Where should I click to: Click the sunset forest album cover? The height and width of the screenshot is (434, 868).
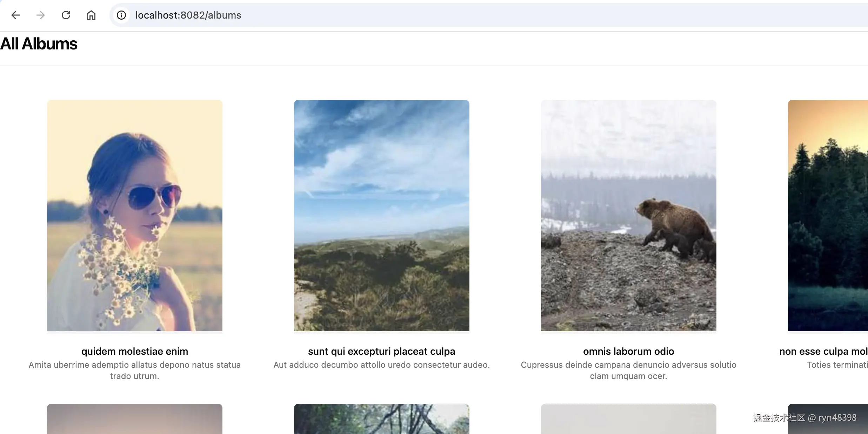[827, 216]
